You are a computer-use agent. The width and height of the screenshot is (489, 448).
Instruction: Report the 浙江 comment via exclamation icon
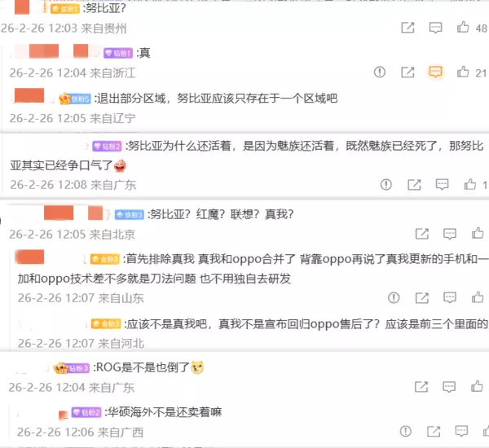coord(380,72)
